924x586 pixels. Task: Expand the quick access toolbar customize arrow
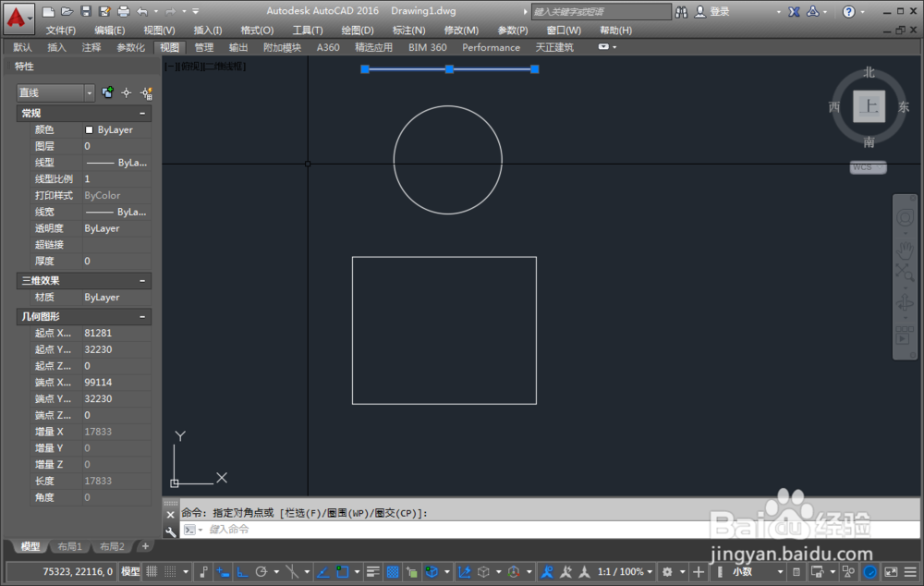pos(196,11)
